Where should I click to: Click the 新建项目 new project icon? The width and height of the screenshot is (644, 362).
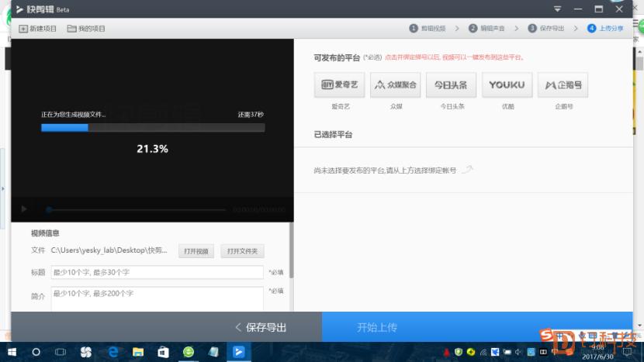(23, 29)
